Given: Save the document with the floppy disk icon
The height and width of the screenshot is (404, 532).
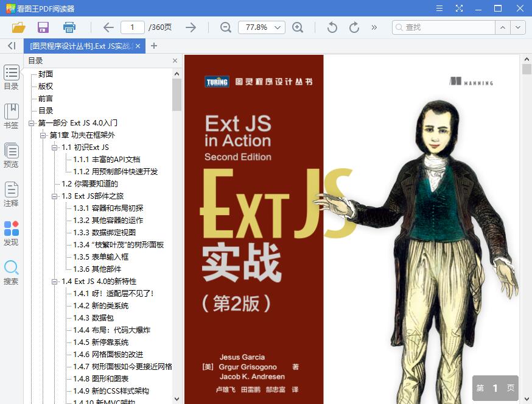Looking at the screenshot, I should [x=43, y=27].
